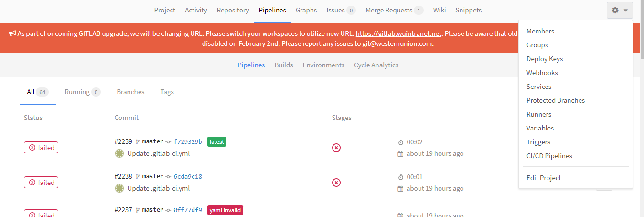644x217 pixels.
Task: Select Protected Branches from settings menu
Action: (x=556, y=100)
